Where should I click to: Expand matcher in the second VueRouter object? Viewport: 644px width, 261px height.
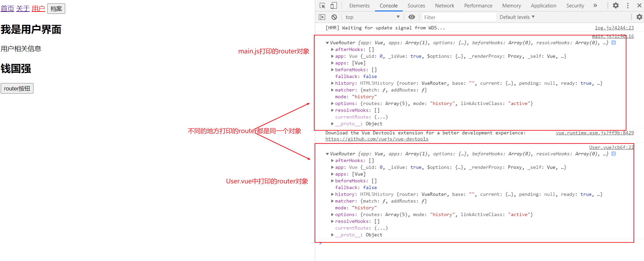pos(332,201)
